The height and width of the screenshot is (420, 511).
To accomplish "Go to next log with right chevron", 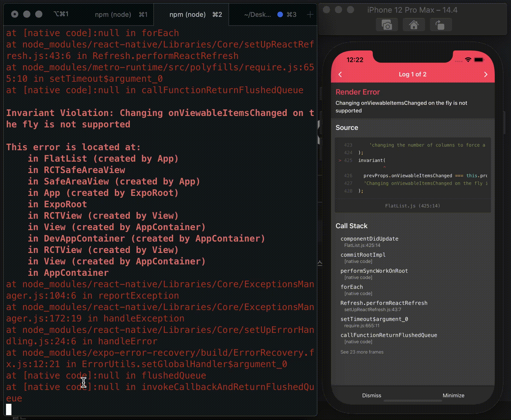I will point(486,75).
